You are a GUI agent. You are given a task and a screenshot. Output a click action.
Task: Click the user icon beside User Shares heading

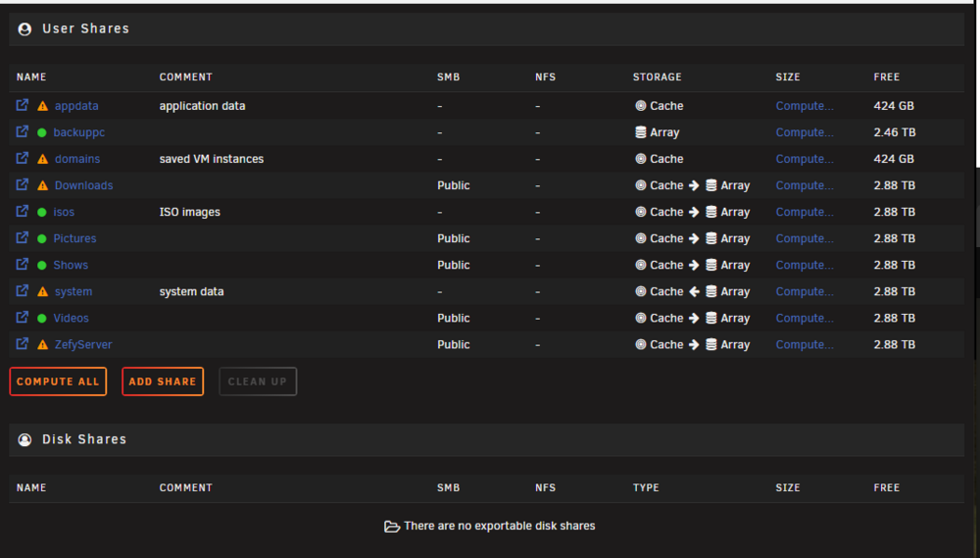(25, 28)
